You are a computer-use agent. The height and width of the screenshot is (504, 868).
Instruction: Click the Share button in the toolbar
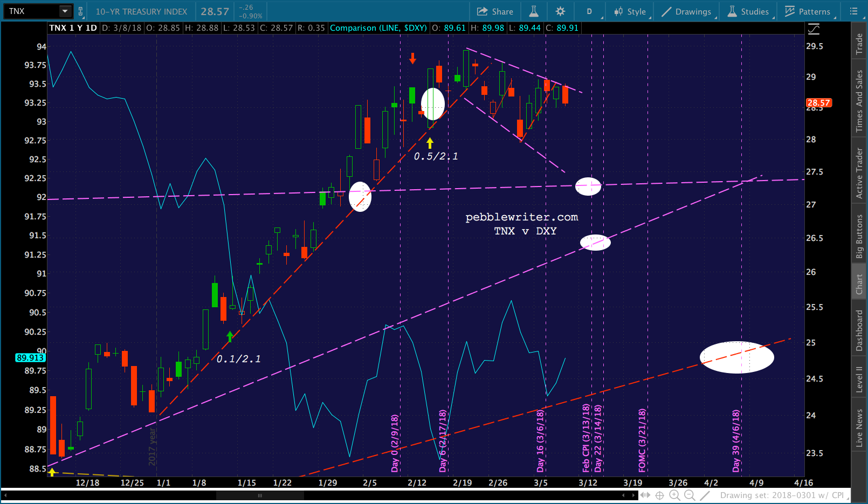(494, 11)
